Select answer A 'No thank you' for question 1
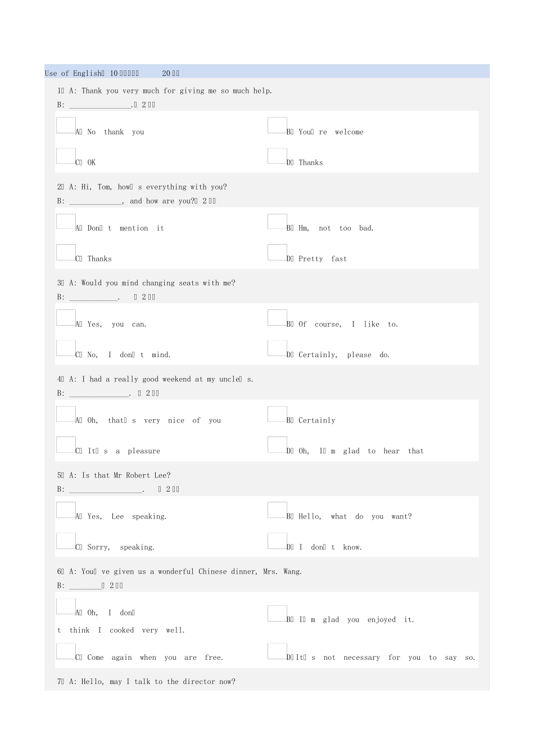 click(x=66, y=125)
